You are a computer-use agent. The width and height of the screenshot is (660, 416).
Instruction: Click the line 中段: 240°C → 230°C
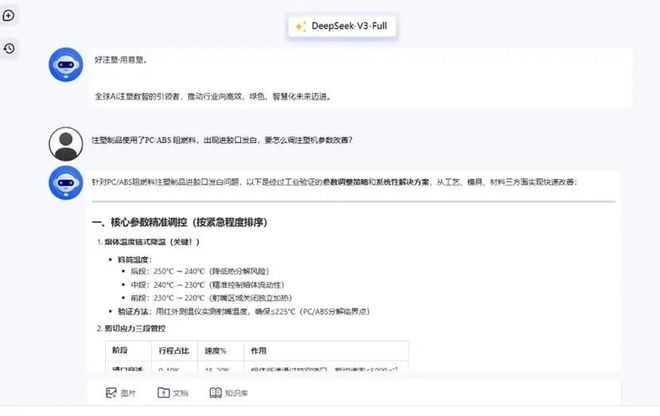coord(208,285)
